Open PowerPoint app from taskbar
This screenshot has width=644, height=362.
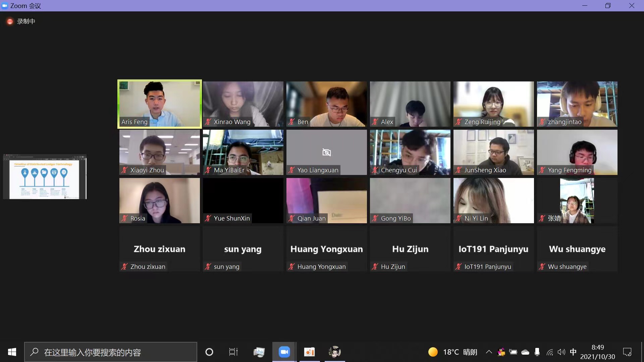click(x=309, y=352)
